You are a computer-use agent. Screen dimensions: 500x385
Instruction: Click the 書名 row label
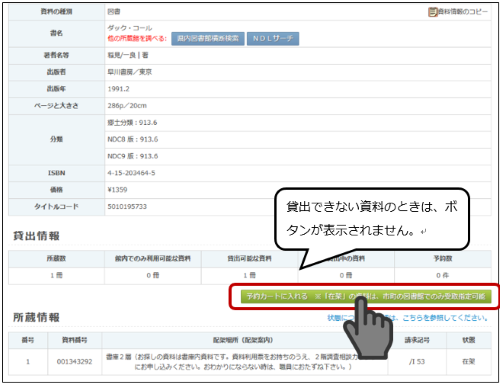click(x=56, y=33)
